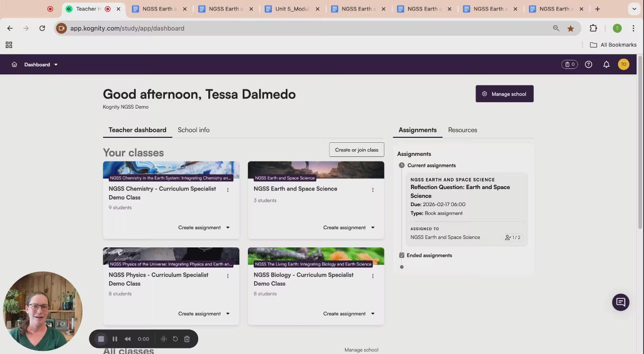Switch to the Unit 5_Module browser tab
The width and height of the screenshot is (644, 354).
pyautogui.click(x=293, y=9)
